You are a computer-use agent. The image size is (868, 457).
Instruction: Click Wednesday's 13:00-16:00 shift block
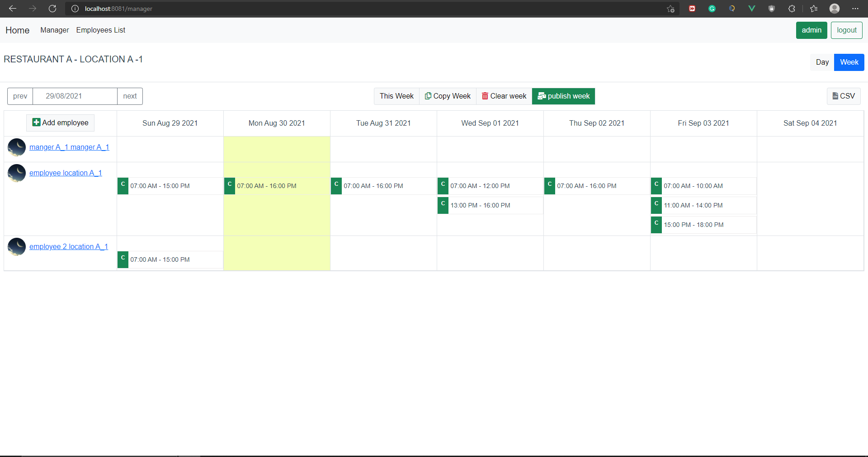tap(480, 205)
